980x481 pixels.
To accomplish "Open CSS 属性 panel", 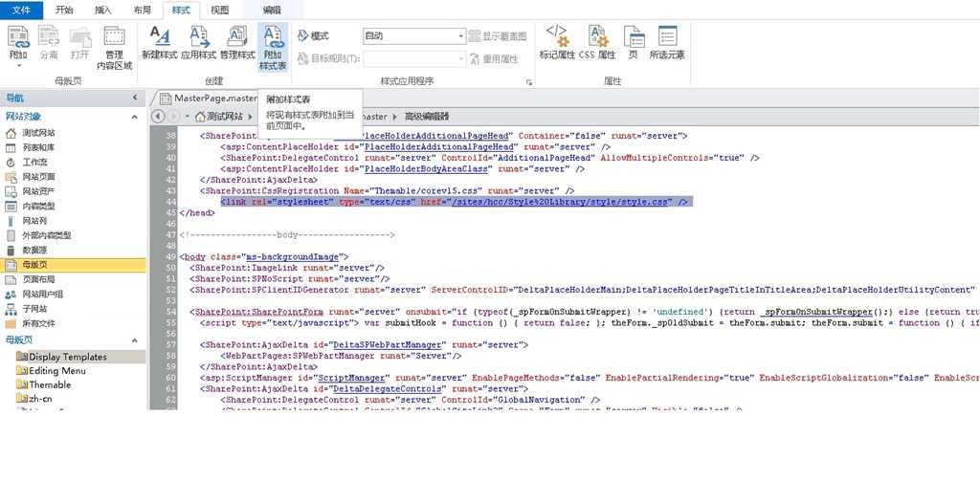I will click(x=597, y=42).
